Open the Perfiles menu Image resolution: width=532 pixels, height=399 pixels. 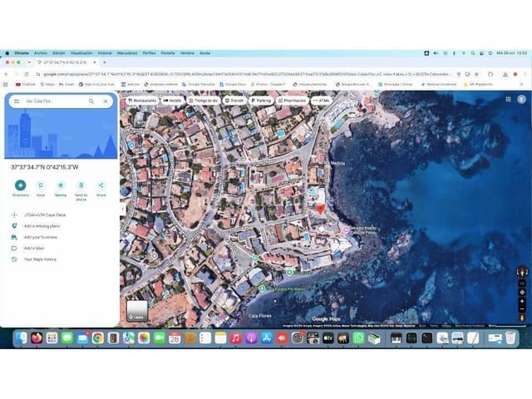(149, 53)
